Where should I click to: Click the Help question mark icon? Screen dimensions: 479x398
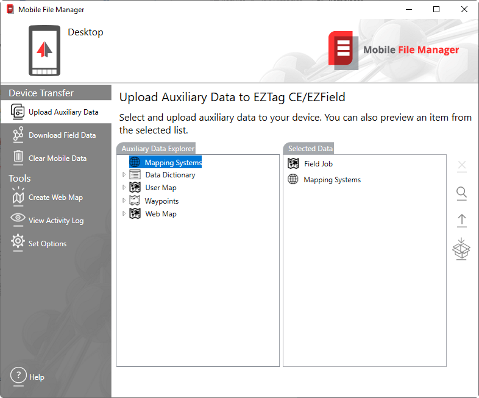[18, 376]
